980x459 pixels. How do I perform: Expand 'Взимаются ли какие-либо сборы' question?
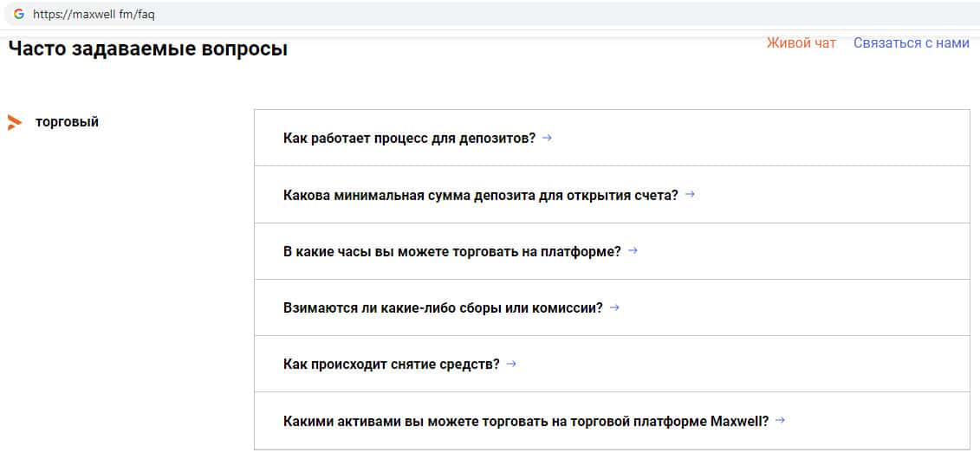[x=442, y=307]
